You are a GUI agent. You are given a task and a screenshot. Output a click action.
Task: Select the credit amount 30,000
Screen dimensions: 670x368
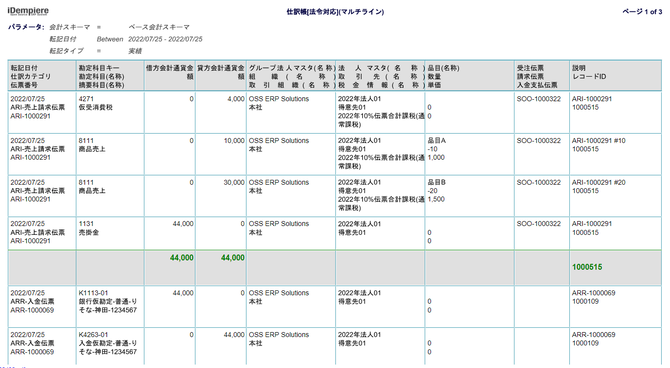point(234,183)
